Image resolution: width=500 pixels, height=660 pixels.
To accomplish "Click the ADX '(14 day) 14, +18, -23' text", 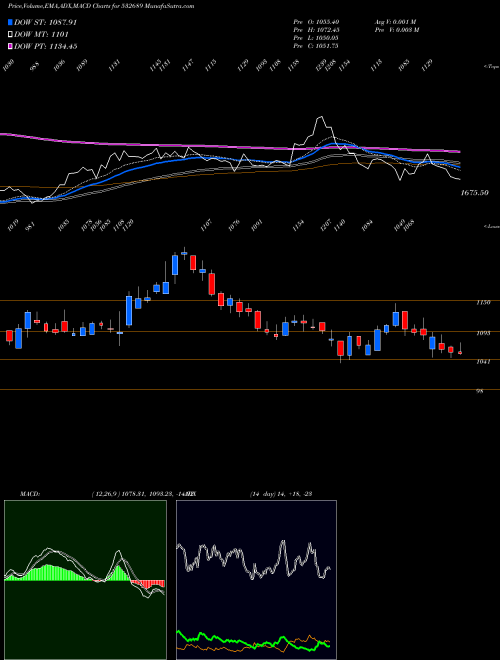I will click(x=281, y=494).
